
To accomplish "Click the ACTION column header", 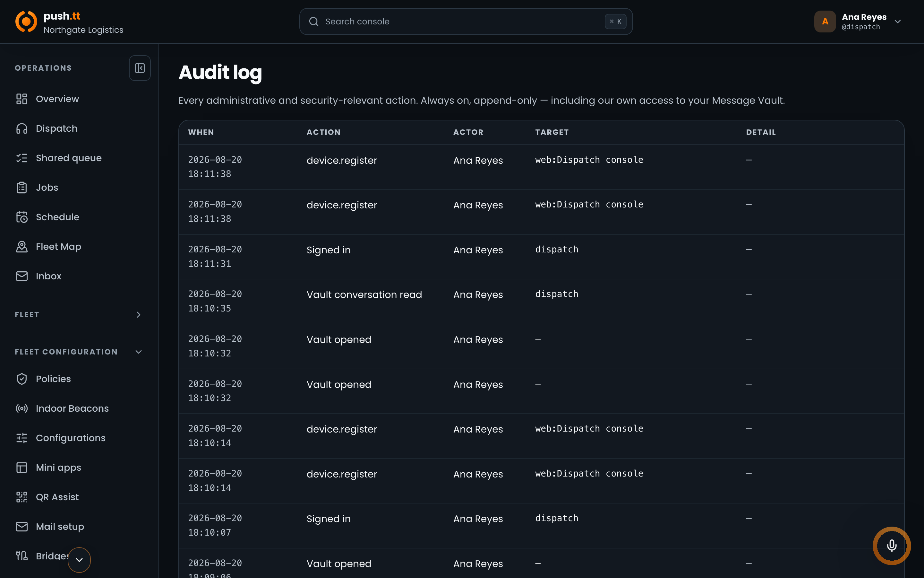I will (323, 132).
